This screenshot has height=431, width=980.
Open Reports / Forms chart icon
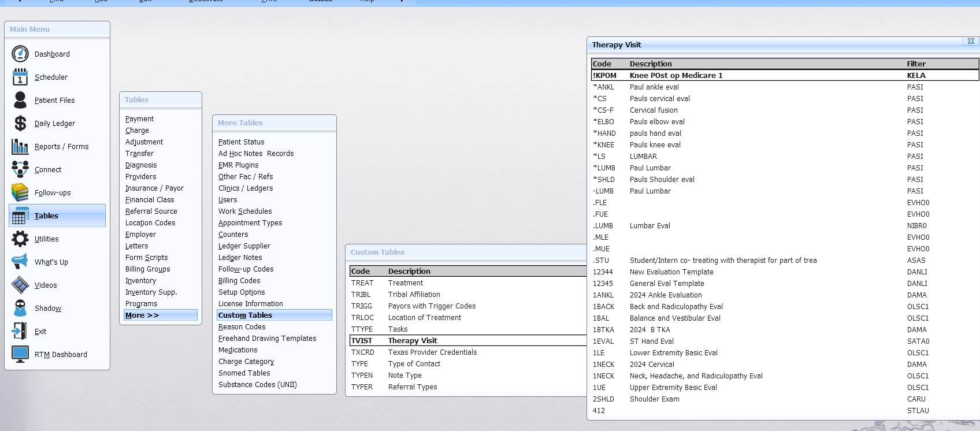(20, 146)
